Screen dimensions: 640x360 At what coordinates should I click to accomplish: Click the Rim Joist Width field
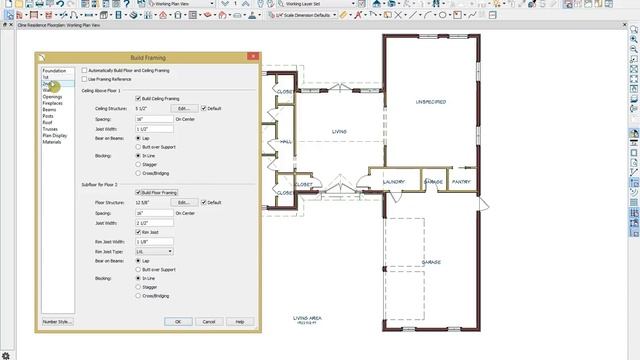click(154, 242)
